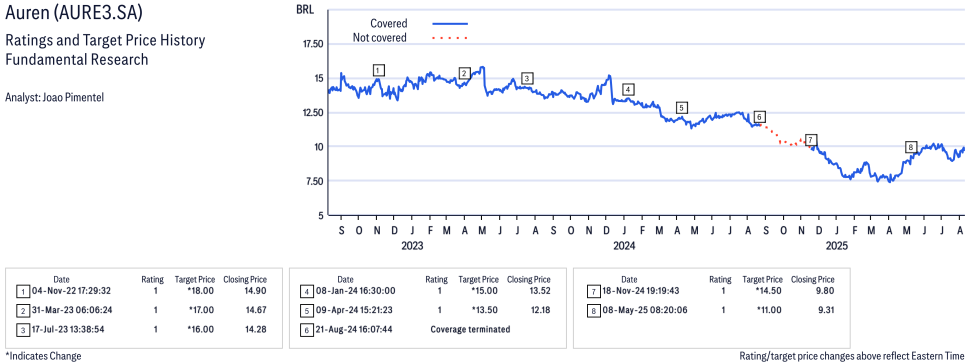Click the Not covered legend label

pos(379,37)
